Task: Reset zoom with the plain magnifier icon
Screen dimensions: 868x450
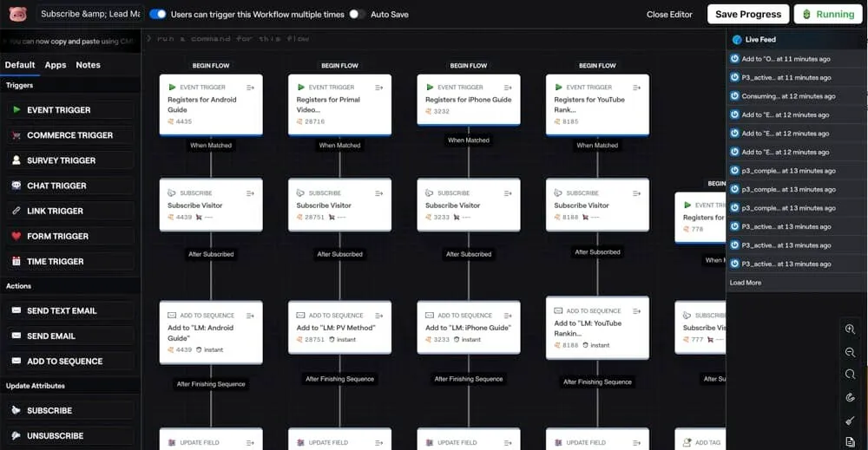Action: coord(850,375)
